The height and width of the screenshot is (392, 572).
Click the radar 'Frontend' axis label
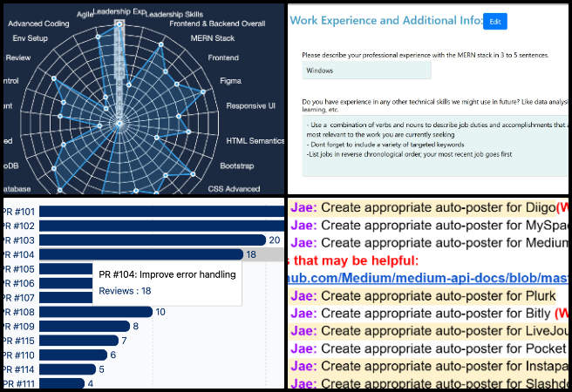[x=223, y=57]
